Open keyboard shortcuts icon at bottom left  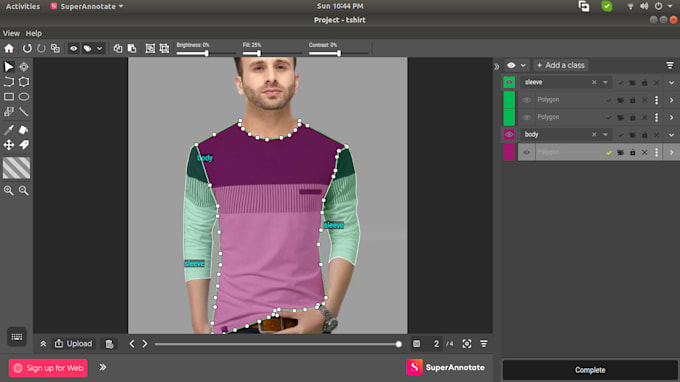17,337
